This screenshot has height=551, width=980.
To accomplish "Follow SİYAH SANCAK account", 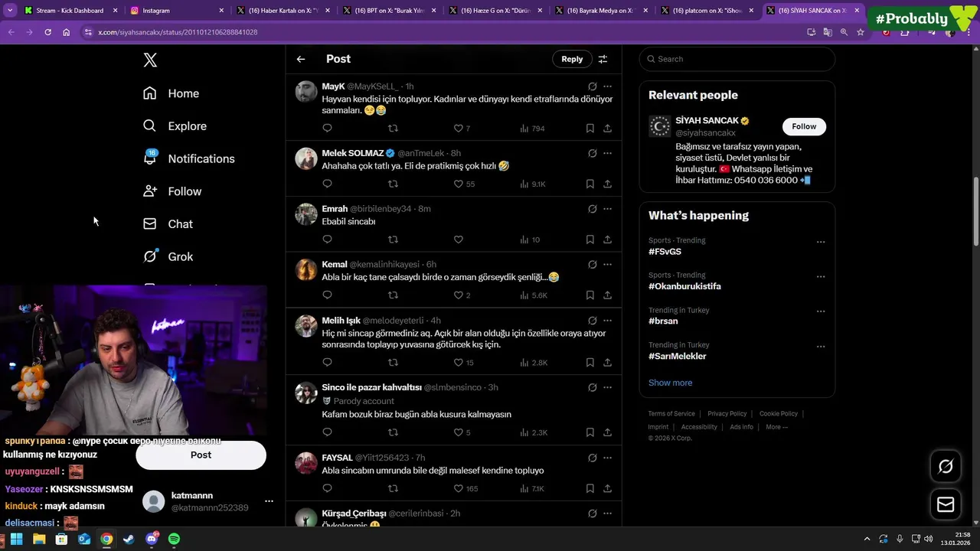I will point(804,126).
